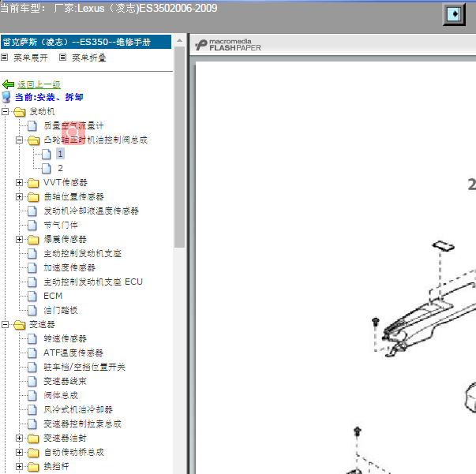Collapse the 凸轮轴正时机油控制阀总成 node
Screen dimensions: 476x474
(19, 140)
